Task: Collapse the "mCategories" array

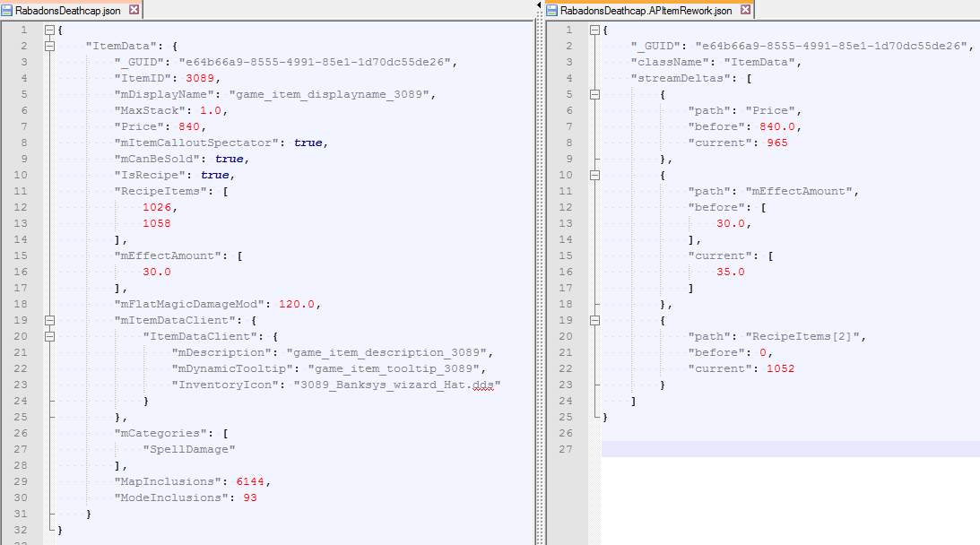Action: click(x=48, y=433)
